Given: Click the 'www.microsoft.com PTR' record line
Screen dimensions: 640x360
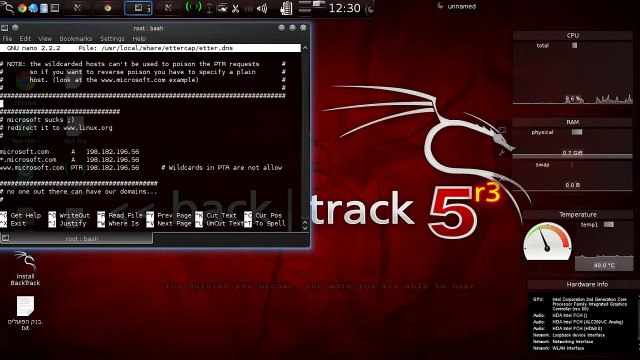Looking at the screenshot, I should click(x=141, y=167).
